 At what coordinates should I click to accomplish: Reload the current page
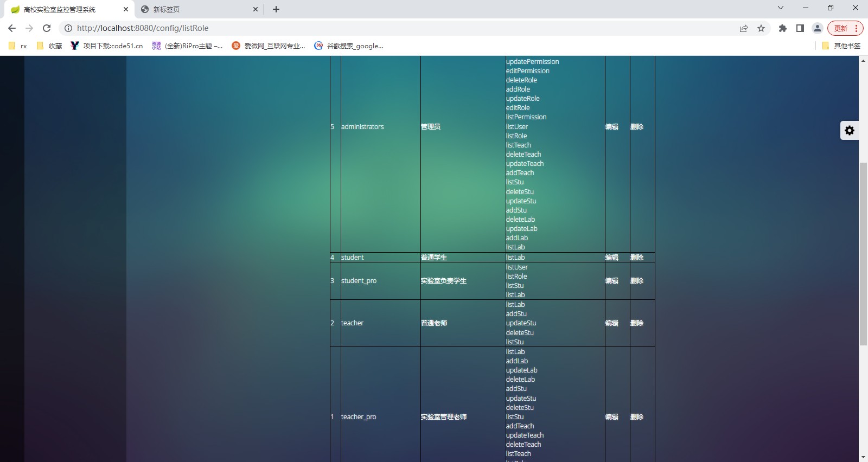[x=47, y=28]
